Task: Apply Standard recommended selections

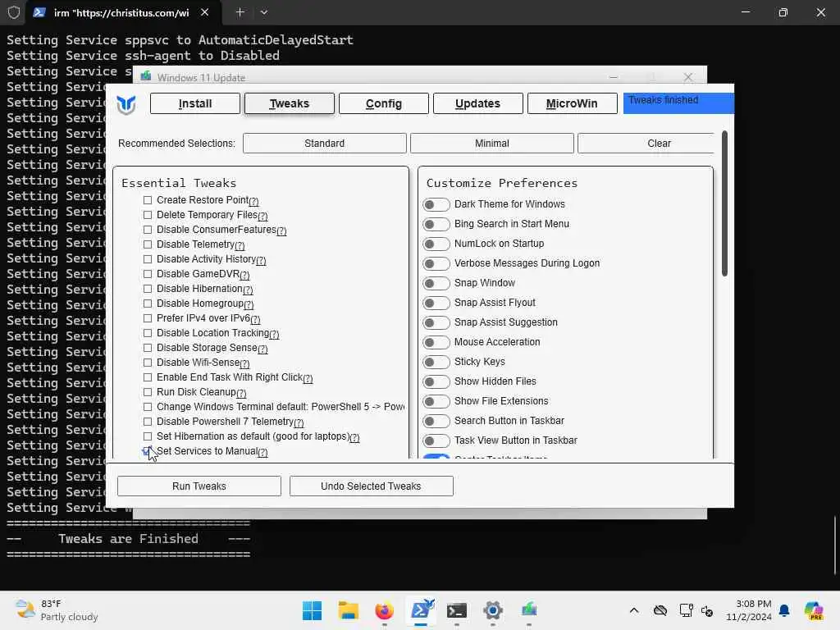Action: (x=325, y=144)
